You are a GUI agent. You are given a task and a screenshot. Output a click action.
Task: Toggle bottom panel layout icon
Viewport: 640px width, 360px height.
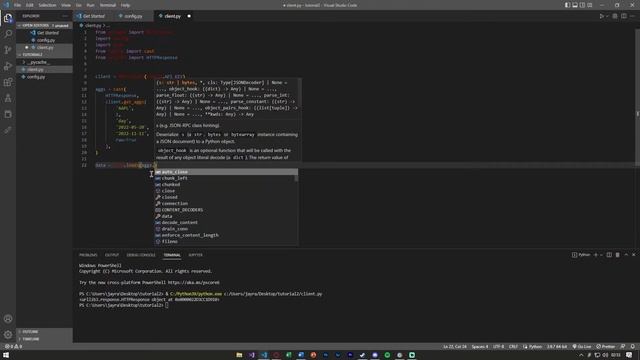(x=575, y=5)
